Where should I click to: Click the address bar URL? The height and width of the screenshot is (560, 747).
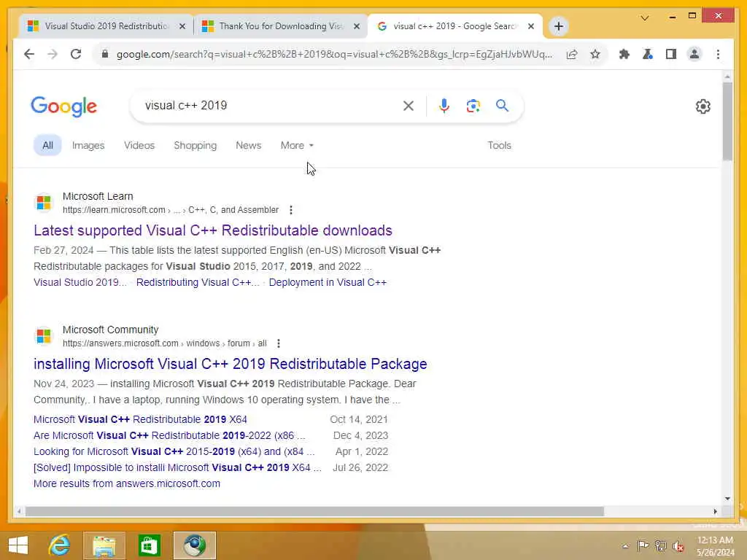tap(334, 54)
